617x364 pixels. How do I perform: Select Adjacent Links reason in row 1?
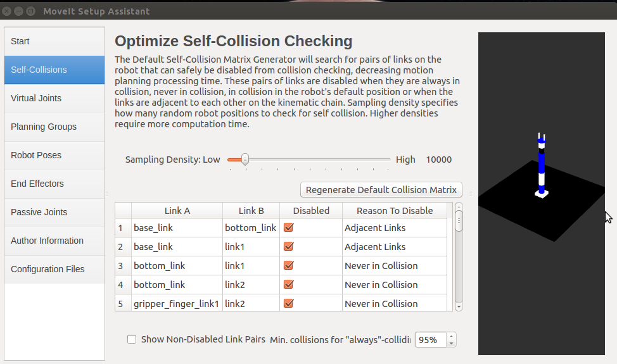coord(395,228)
